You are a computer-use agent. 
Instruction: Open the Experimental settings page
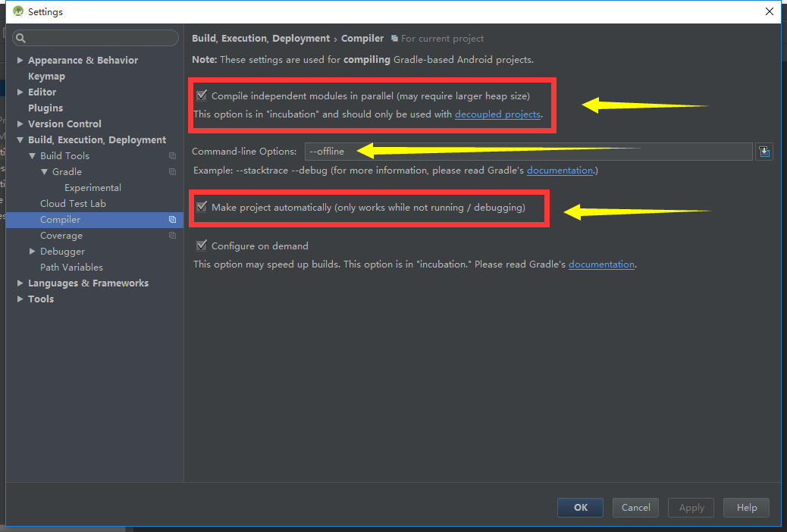pos(92,188)
